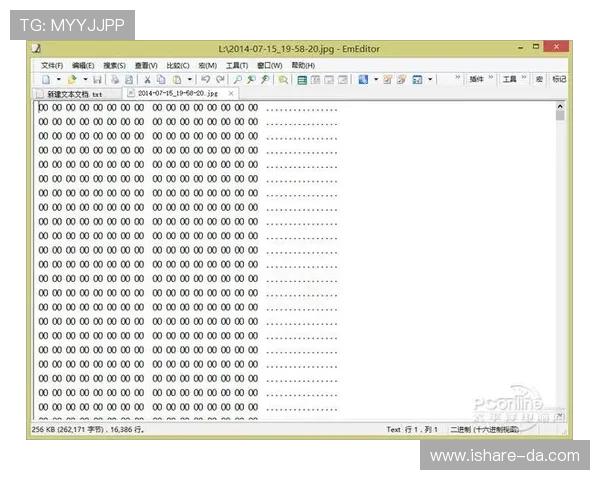The height and width of the screenshot is (480, 600).
Task: Open the Paste dropdown arrow
Action: (x=190, y=79)
